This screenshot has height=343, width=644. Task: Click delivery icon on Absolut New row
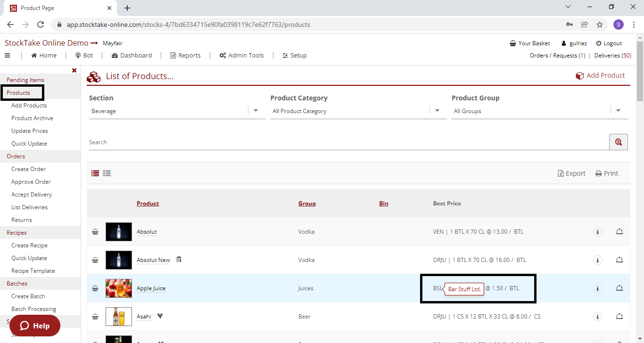tap(619, 260)
